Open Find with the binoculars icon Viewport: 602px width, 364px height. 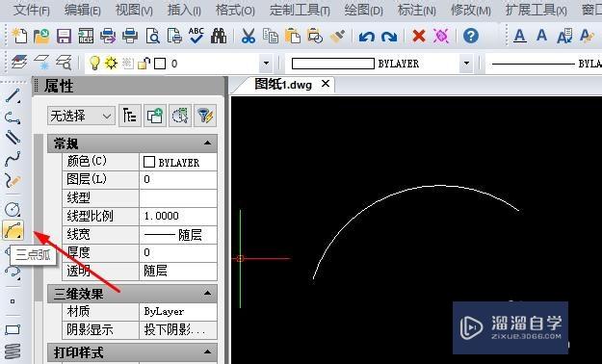tap(219, 36)
